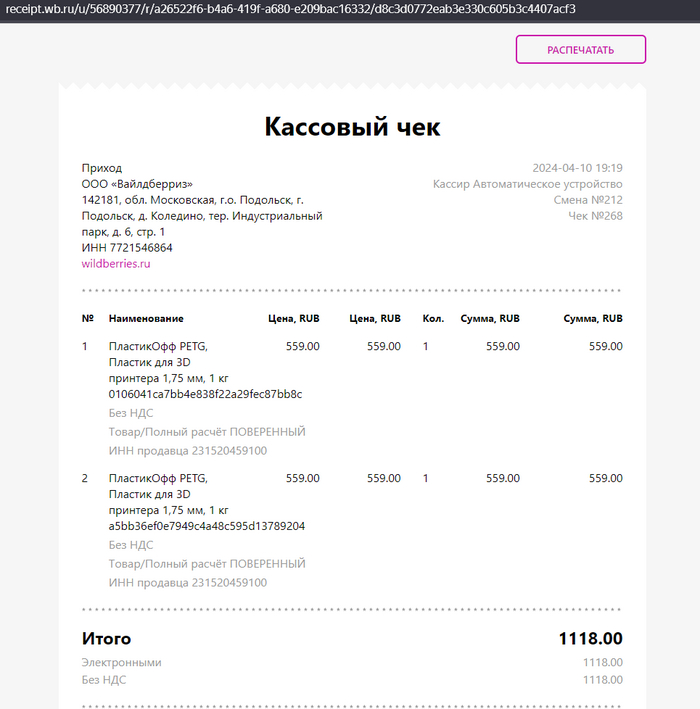700x709 pixels.
Task: Select the ИНН 7721546864 text
Action: click(x=127, y=248)
